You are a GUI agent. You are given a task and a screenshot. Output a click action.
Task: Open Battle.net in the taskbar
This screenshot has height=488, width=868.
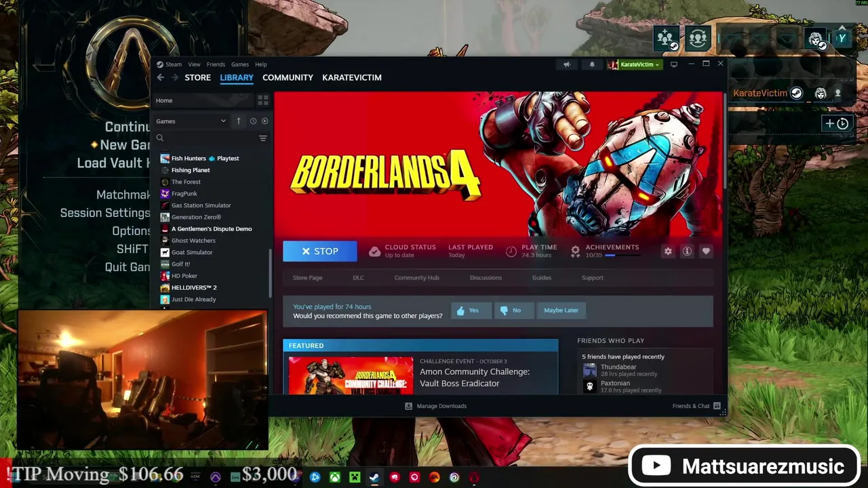315,477
